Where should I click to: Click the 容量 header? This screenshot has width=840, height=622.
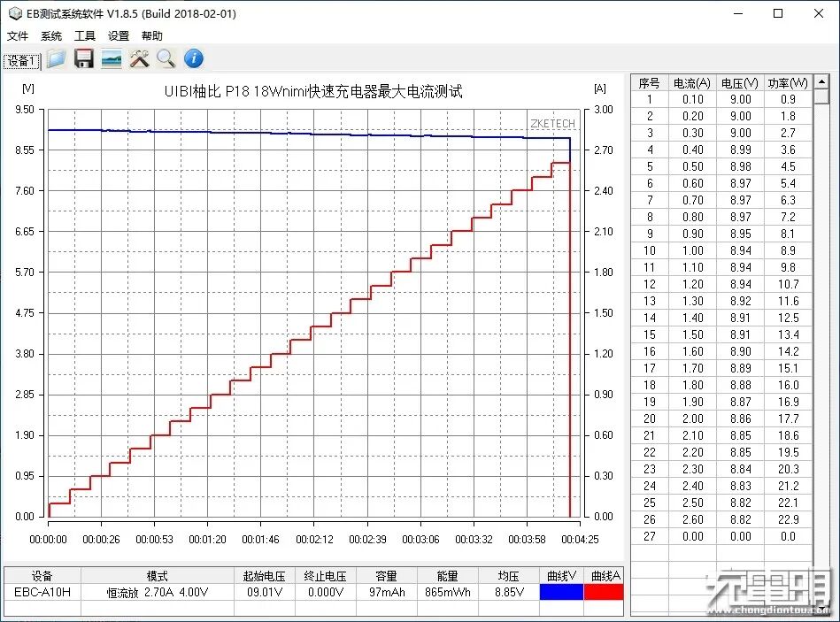[x=387, y=576]
